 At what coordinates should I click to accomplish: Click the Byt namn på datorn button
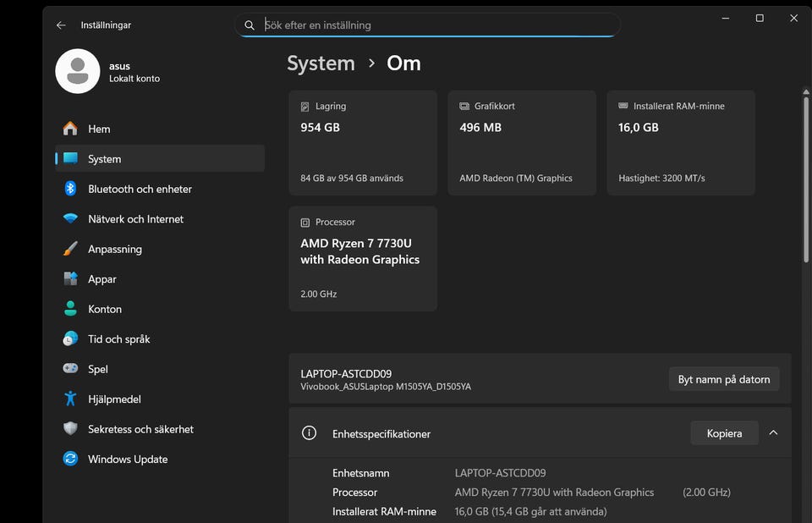[x=723, y=379]
